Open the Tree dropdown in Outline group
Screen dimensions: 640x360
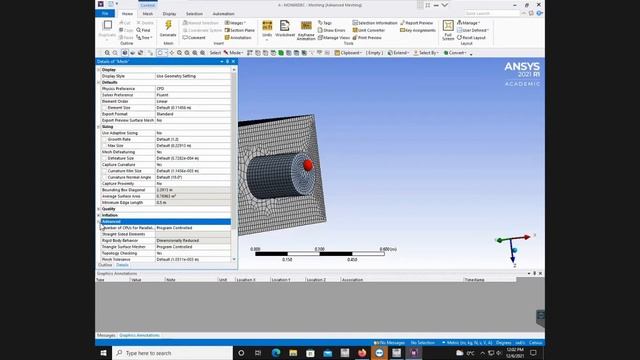pos(144,38)
